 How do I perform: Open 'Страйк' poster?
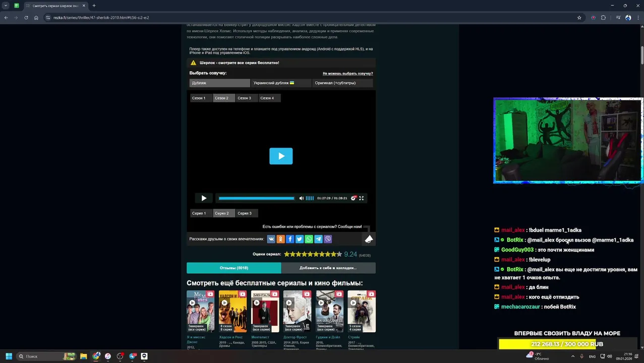(362, 311)
